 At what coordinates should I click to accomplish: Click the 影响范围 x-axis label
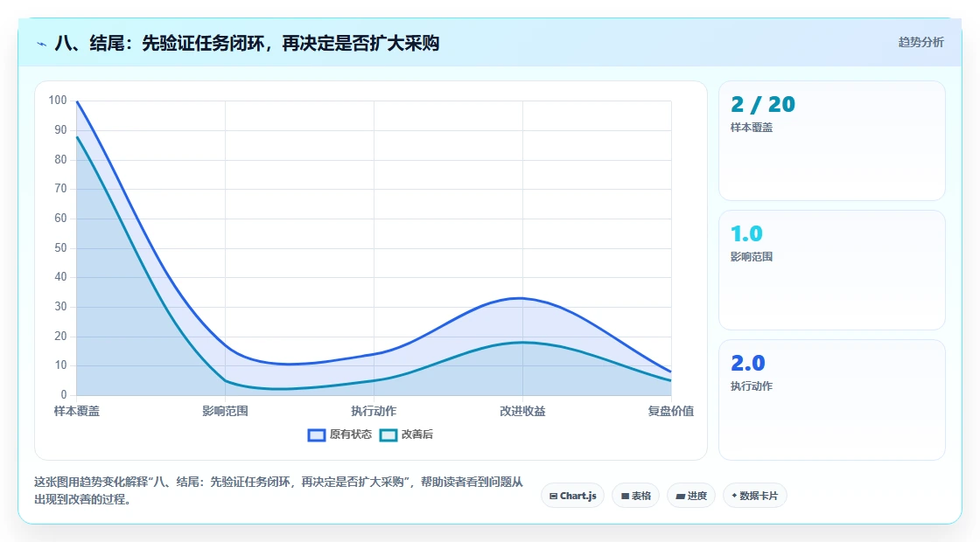225,411
